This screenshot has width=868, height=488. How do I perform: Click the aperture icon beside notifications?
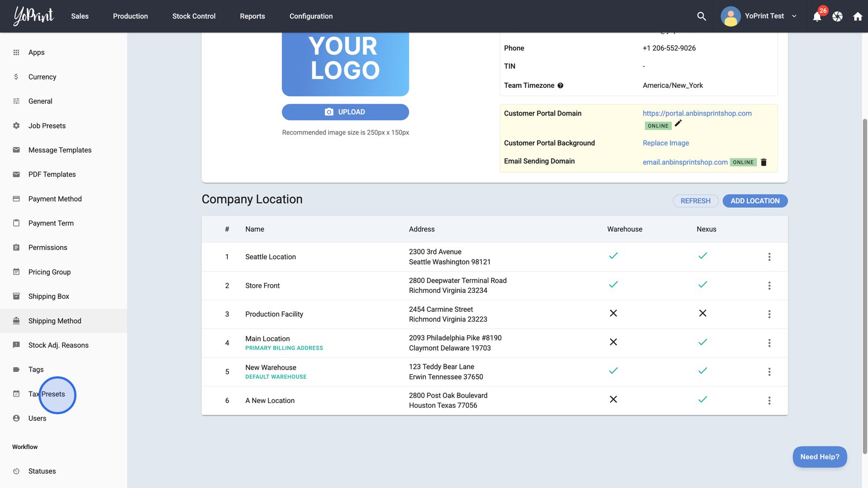click(838, 16)
